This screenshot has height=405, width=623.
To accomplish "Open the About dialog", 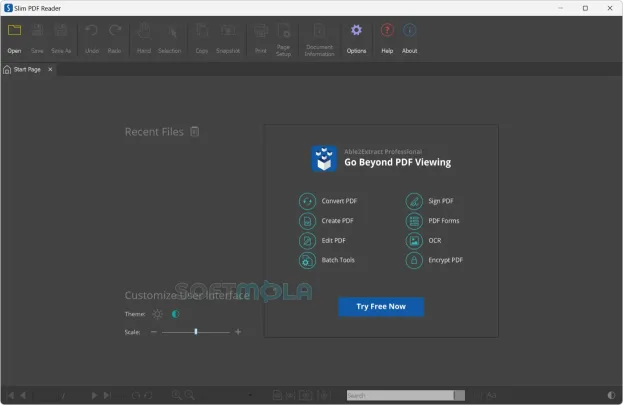I will [410, 30].
